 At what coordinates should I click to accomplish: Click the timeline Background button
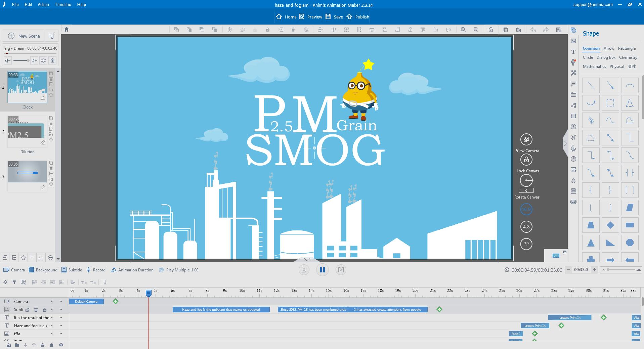coord(43,270)
